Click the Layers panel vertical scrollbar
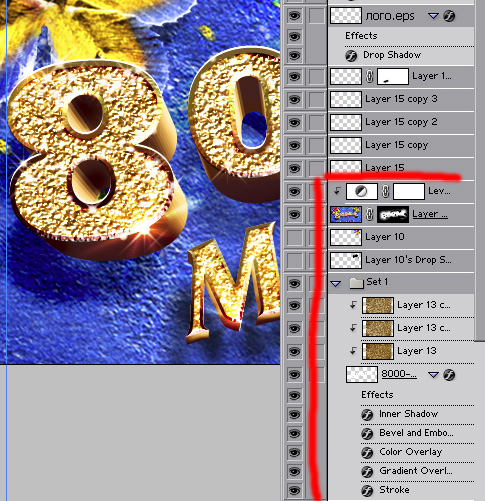 click(480, 170)
